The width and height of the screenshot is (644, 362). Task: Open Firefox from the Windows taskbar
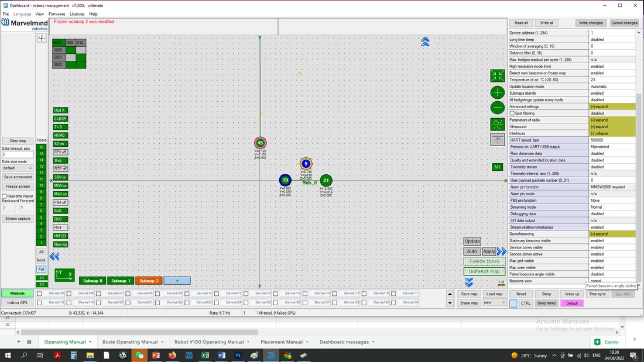click(x=172, y=355)
